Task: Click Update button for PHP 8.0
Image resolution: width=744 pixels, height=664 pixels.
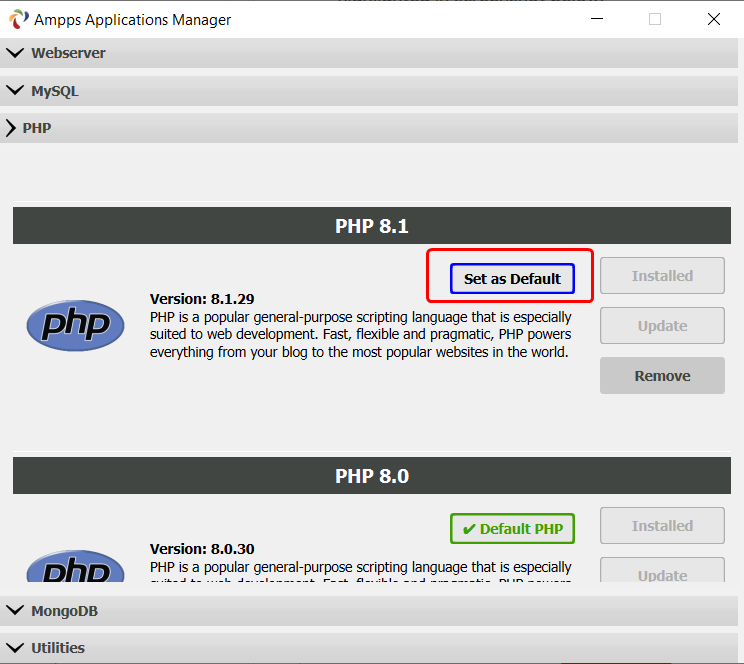Action: point(662,570)
